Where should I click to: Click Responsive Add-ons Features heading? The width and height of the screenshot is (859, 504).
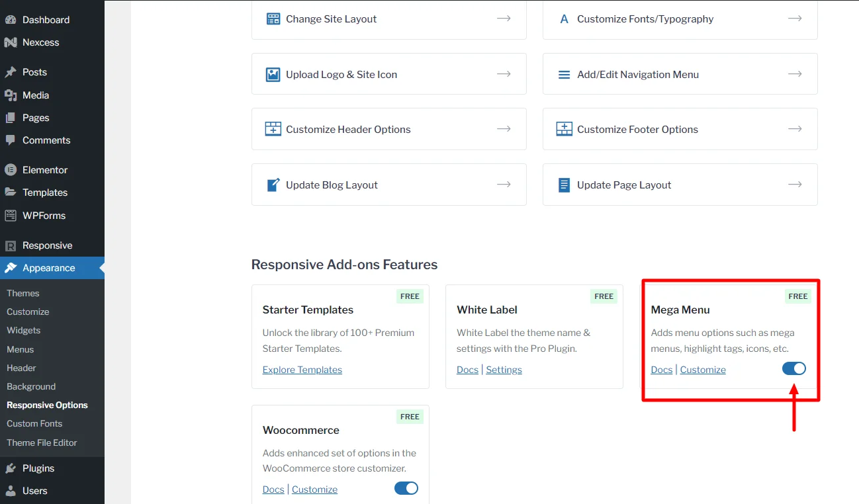(x=344, y=265)
